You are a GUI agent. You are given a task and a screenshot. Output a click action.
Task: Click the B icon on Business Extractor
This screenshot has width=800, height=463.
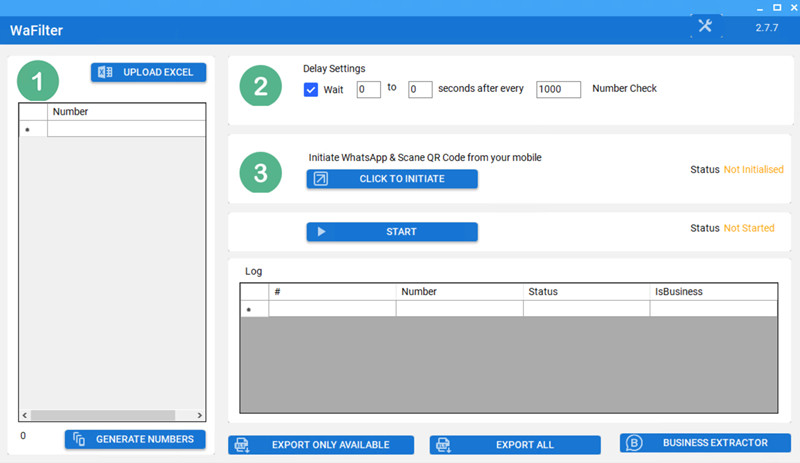point(634,443)
